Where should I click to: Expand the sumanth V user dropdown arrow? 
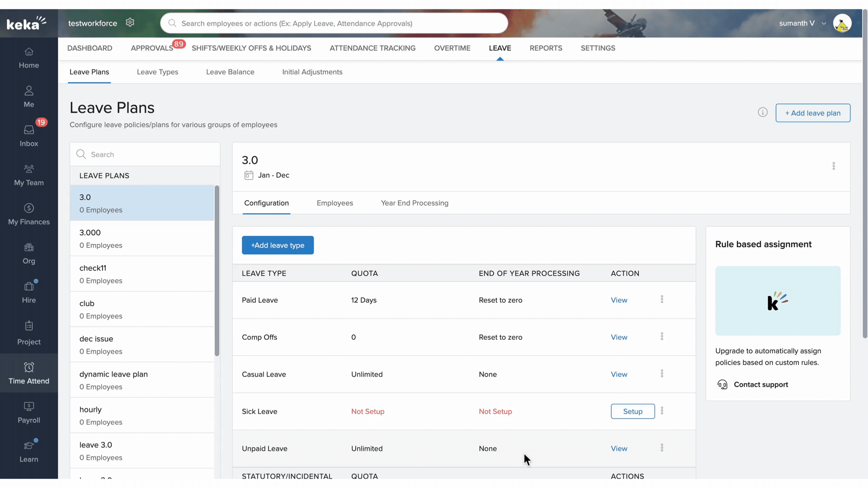824,23
